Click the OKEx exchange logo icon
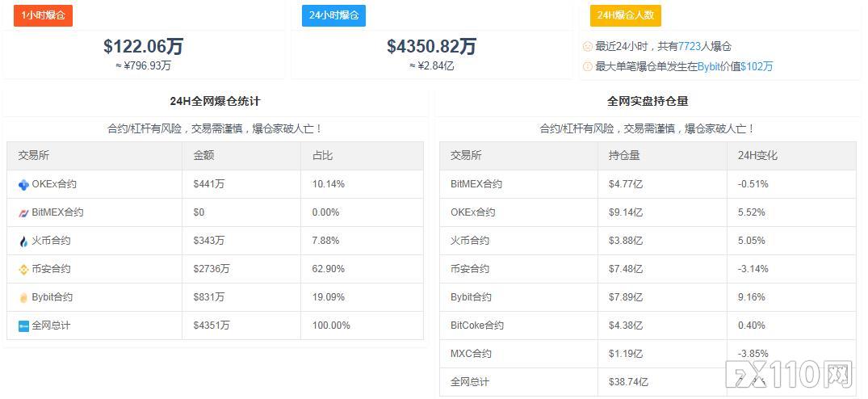This screenshot has width=868, height=399. click(x=23, y=185)
